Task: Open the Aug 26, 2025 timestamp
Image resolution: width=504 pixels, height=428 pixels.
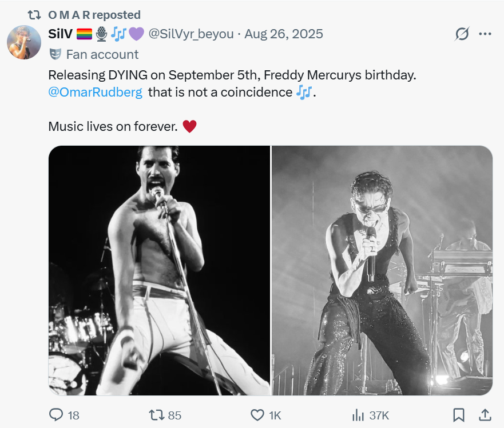Action: [284, 34]
